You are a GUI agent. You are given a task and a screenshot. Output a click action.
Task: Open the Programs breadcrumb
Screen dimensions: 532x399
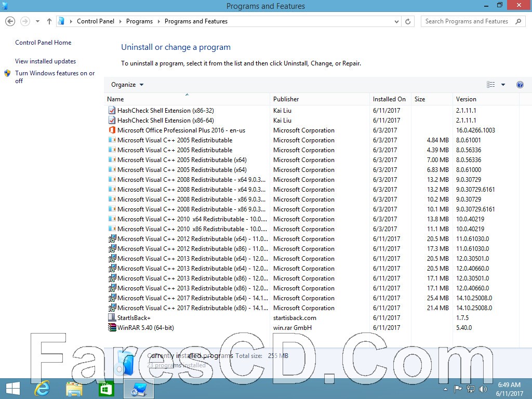point(139,21)
